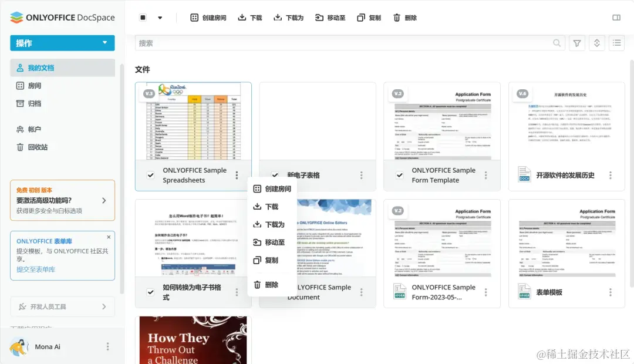Click version V.6 badge on 开源软件的发展历史
The height and width of the screenshot is (364, 634).
tap(522, 93)
